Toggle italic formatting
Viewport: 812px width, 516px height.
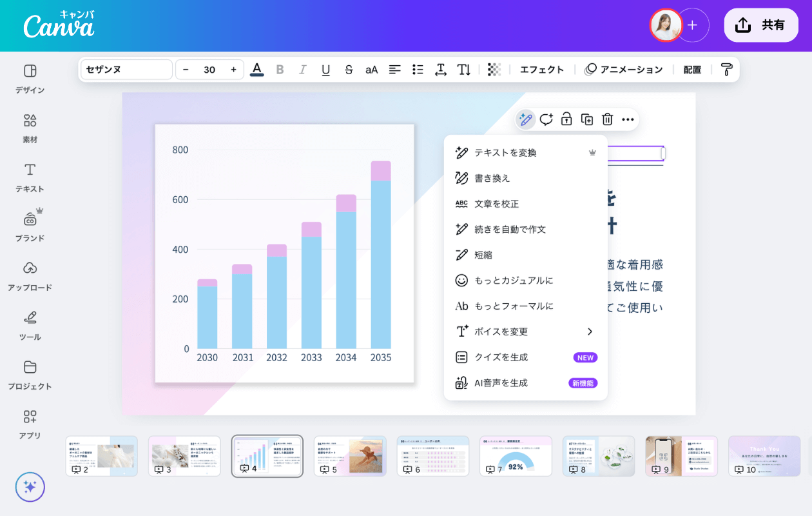(x=303, y=70)
